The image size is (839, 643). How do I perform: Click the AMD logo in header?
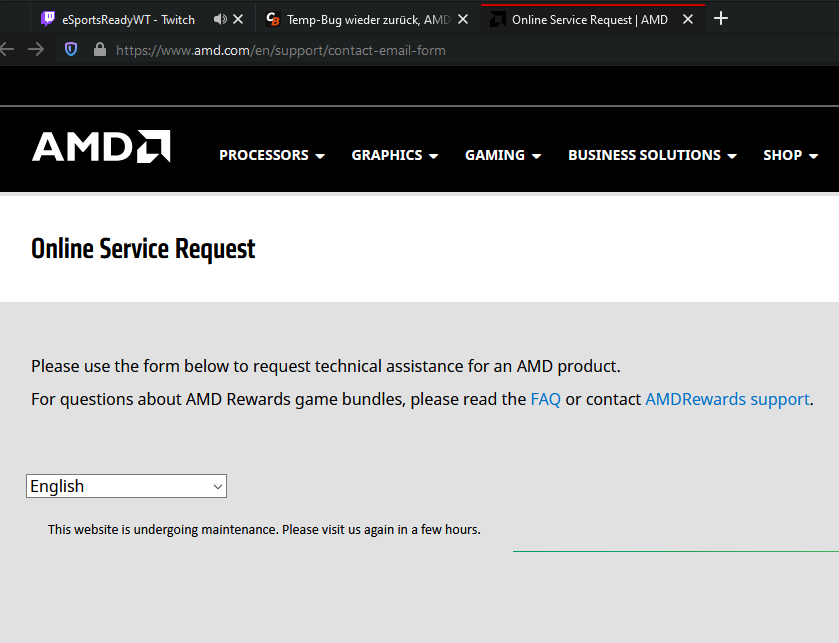(101, 146)
